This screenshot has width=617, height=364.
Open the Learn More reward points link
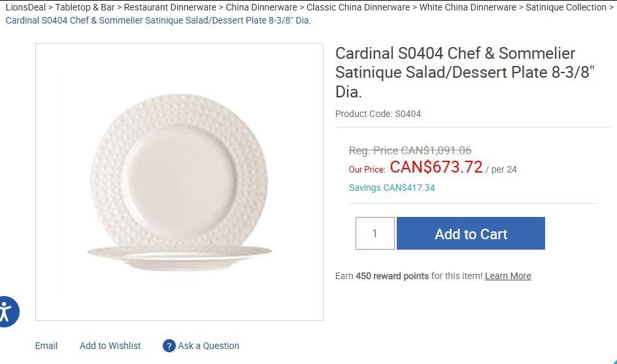tap(508, 276)
